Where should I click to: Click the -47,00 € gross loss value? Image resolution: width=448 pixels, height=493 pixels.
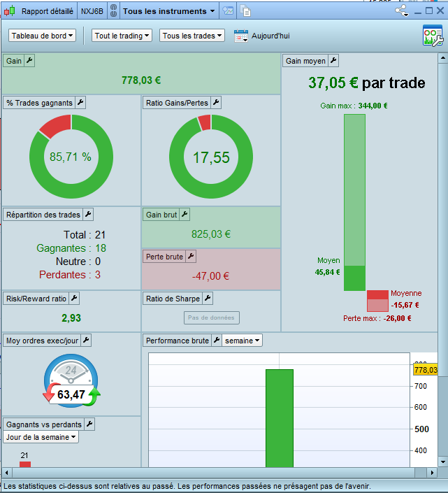(210, 276)
